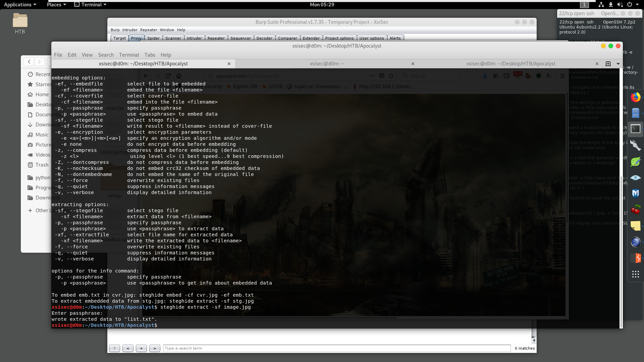Launch the blue M shield dock icon
644x362 pixels.
coord(635,193)
